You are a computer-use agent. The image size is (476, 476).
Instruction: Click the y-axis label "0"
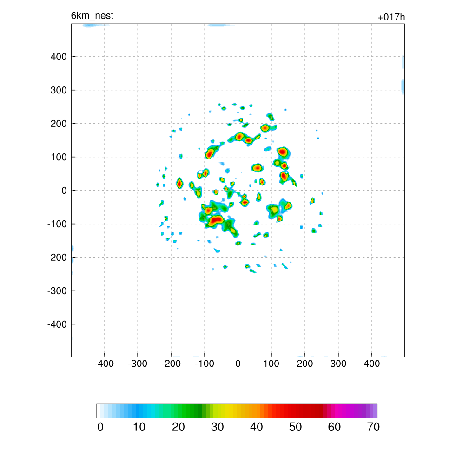click(x=64, y=191)
